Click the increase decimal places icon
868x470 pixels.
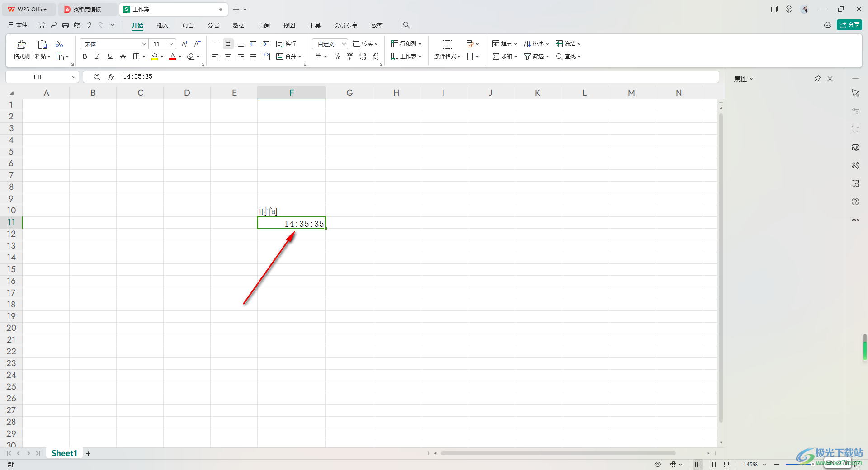(363, 56)
